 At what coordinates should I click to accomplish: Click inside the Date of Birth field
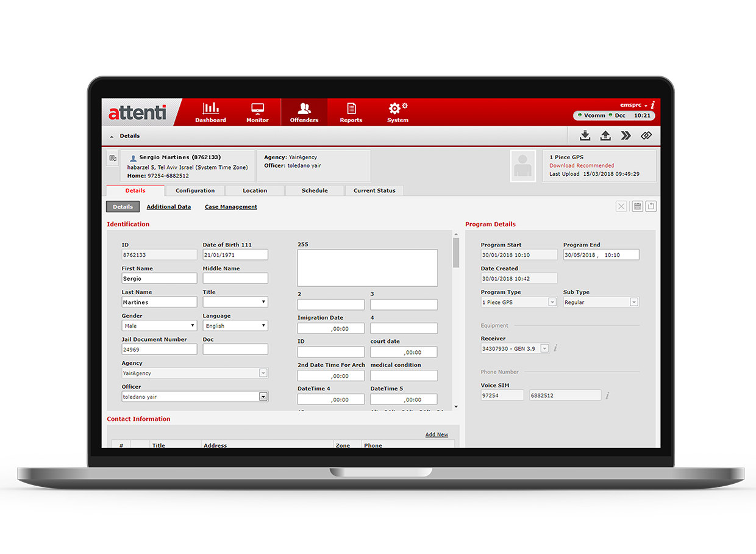[x=235, y=254]
